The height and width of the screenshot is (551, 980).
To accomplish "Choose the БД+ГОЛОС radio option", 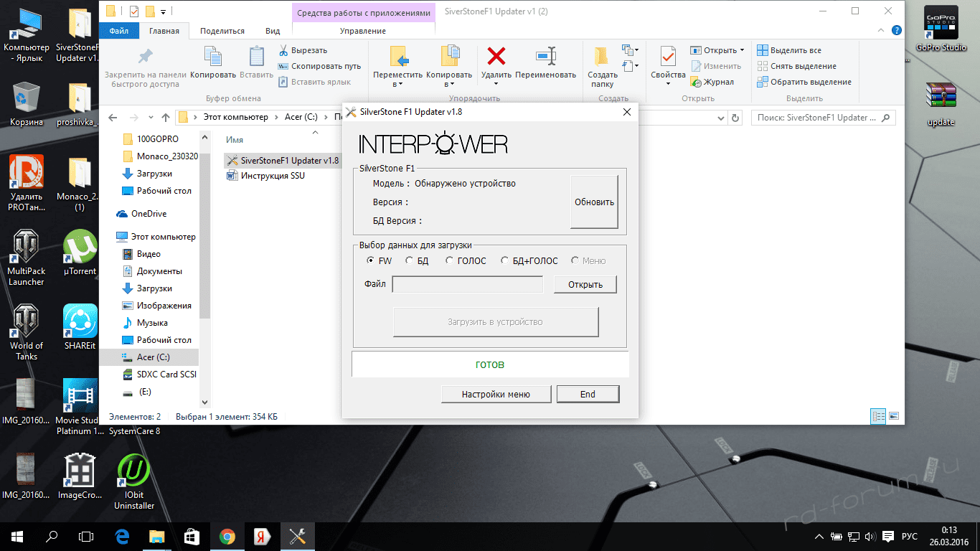I will [x=529, y=261].
